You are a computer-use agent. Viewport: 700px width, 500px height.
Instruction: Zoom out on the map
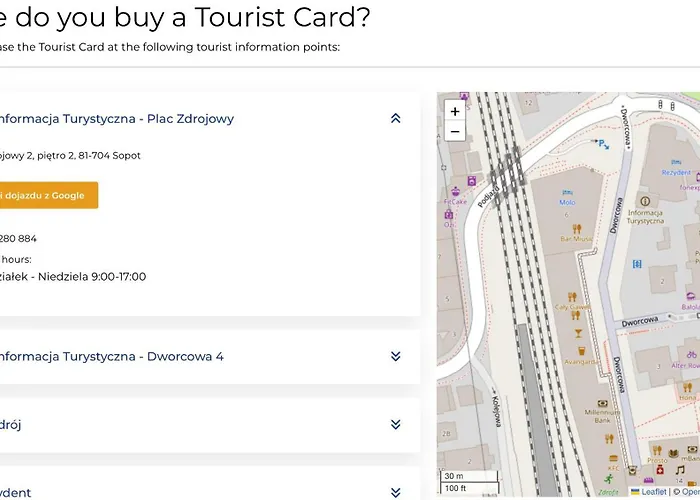455,131
